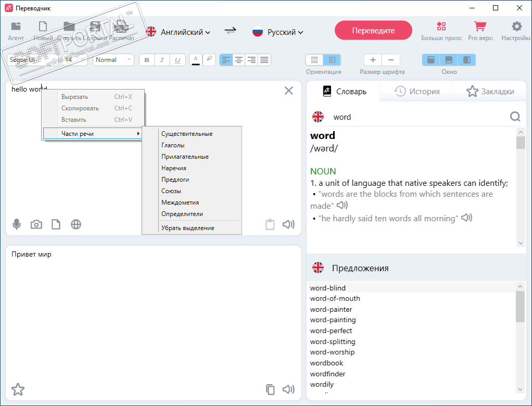Image resolution: width=532 pixels, height=406 pixels.
Task: Open the Normal style dropdown
Action: pos(113,60)
